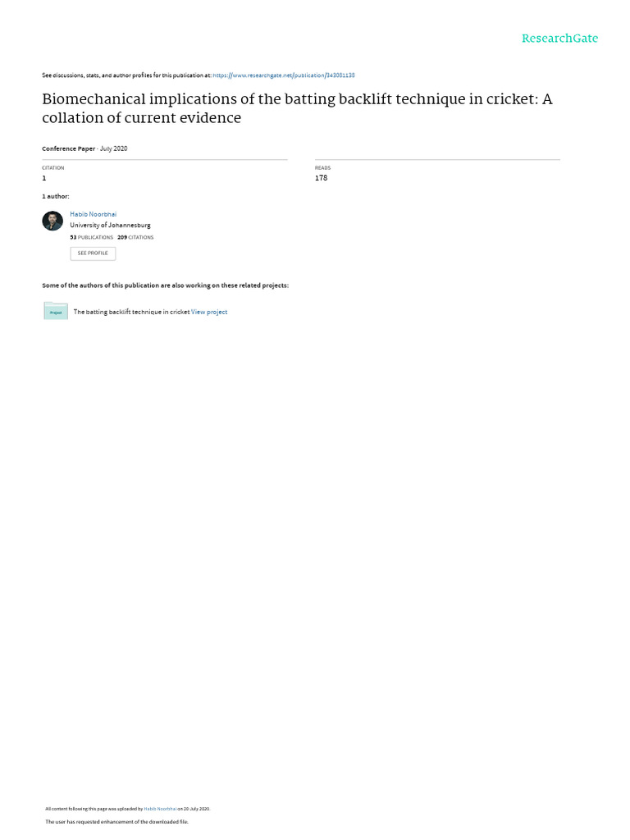Click the Reads count of 178
The height and width of the screenshot is (840, 630).
point(321,178)
